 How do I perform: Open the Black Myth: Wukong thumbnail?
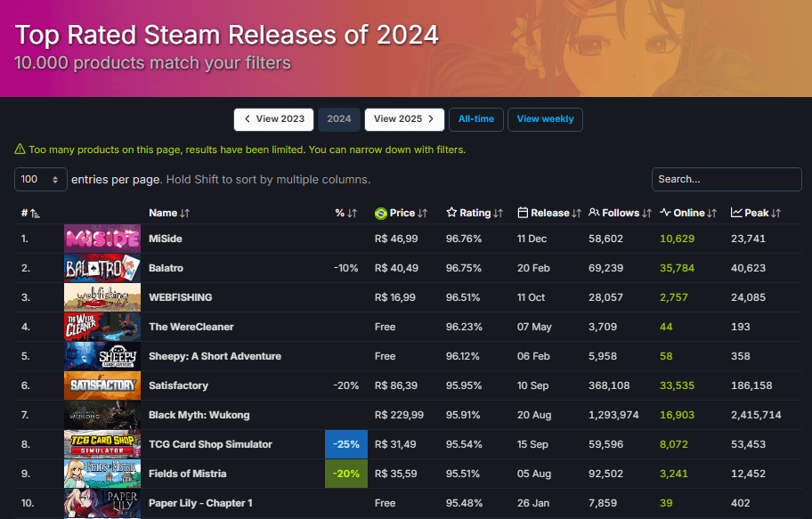coord(102,415)
